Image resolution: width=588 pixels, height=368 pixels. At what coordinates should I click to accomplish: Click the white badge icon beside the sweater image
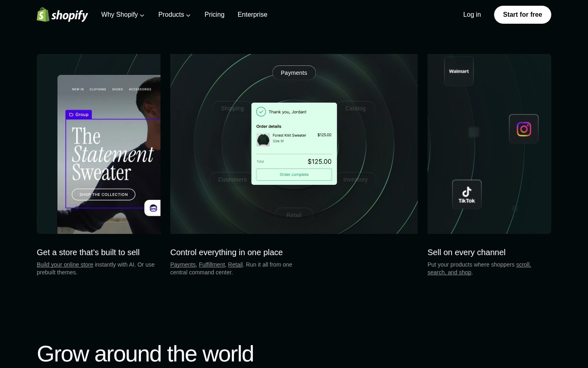pos(153,208)
